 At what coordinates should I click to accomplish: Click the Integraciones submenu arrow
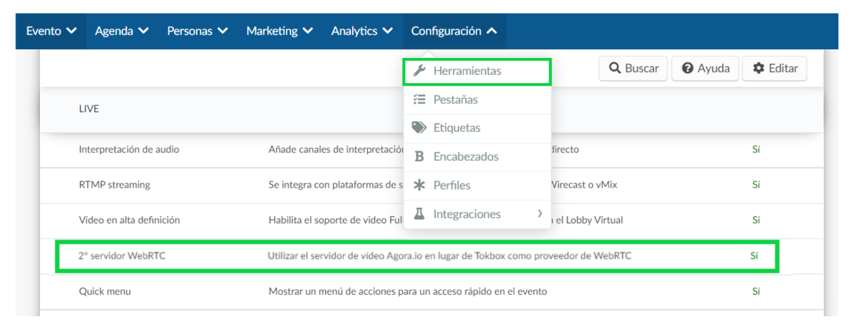pyautogui.click(x=540, y=214)
